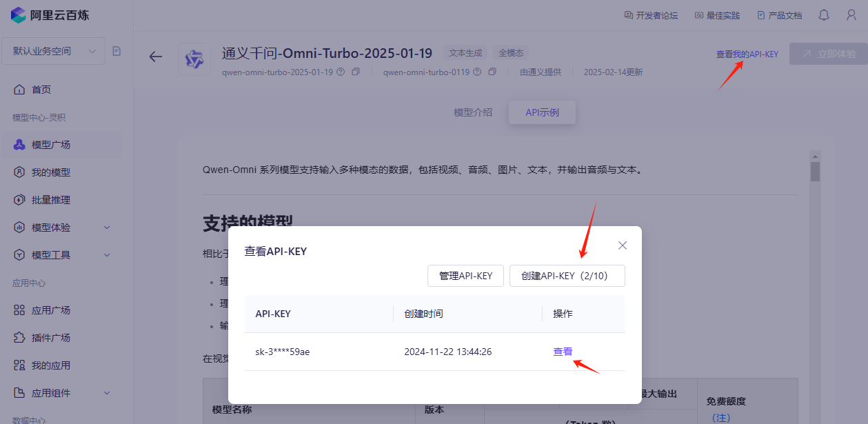This screenshot has height=424, width=868.
Task: Click the API key text sk-3****59ae
Action: pos(283,352)
